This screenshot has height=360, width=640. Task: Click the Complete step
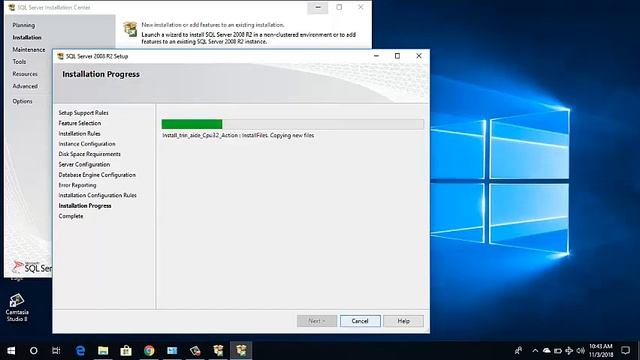click(71, 216)
